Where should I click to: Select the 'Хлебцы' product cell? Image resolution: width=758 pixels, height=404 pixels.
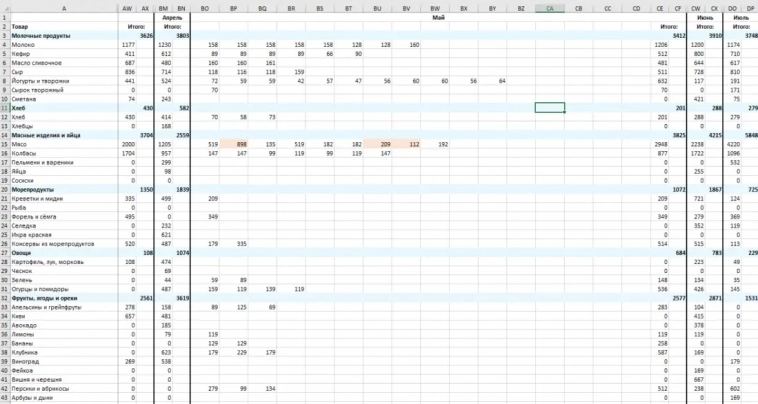pos(64,126)
